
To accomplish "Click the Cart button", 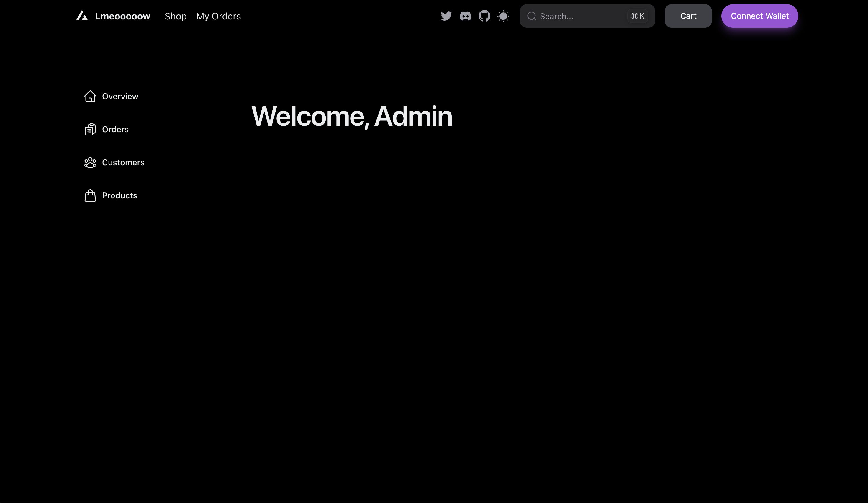I will (688, 16).
